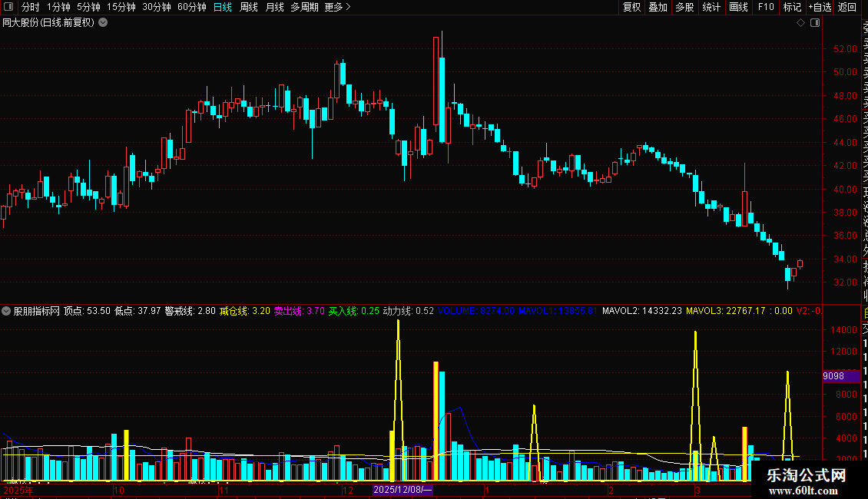Open the 多股 multi-stock view
This screenshot has width=868, height=499.
point(684,7)
